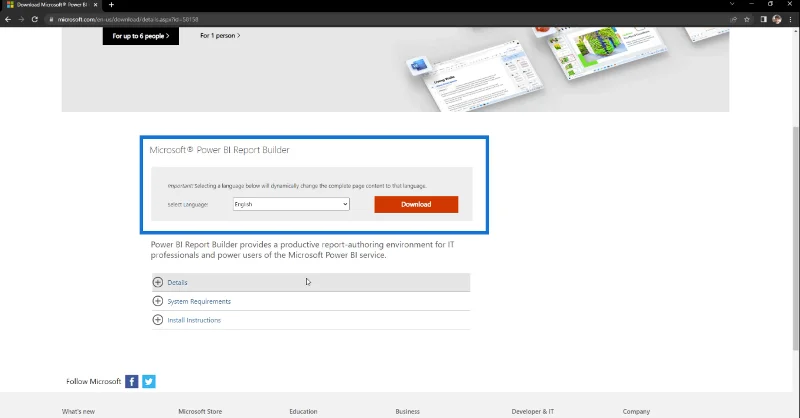Click the For 1 person link
This screenshot has height=418, width=800.
click(220, 36)
